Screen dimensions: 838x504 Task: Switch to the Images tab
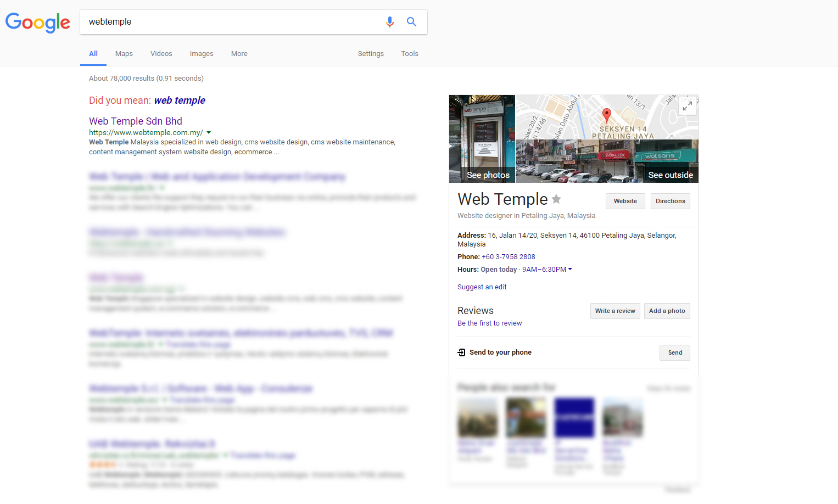click(x=202, y=54)
